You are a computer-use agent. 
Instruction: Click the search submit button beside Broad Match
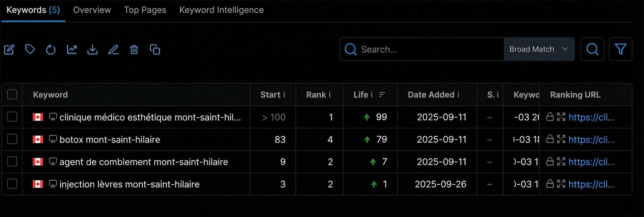592,49
